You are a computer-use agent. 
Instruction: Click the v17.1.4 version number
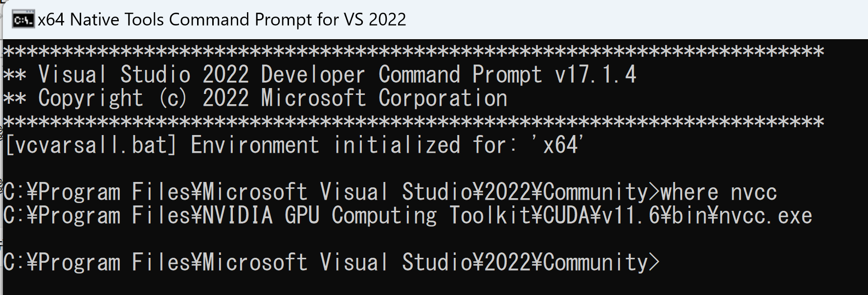[x=595, y=75]
